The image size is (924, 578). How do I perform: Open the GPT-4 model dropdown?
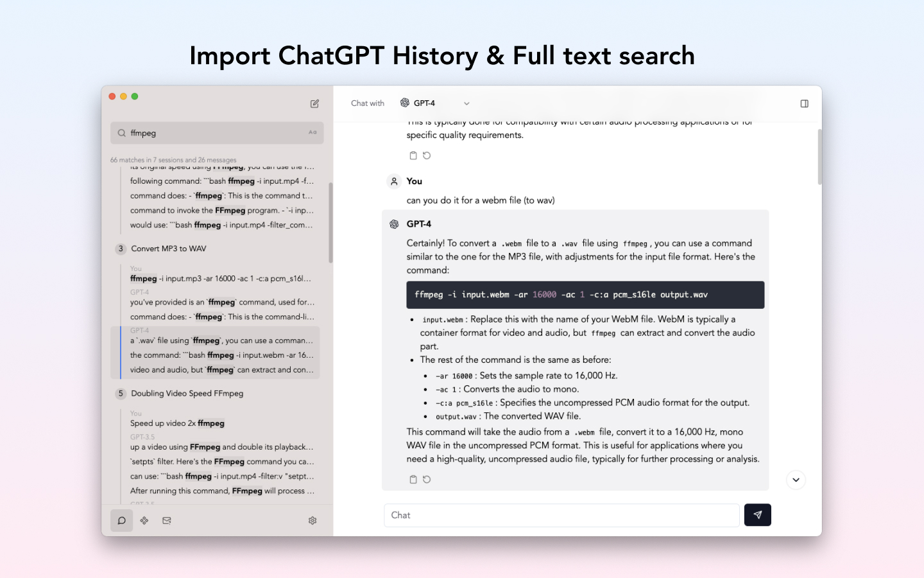pos(435,103)
